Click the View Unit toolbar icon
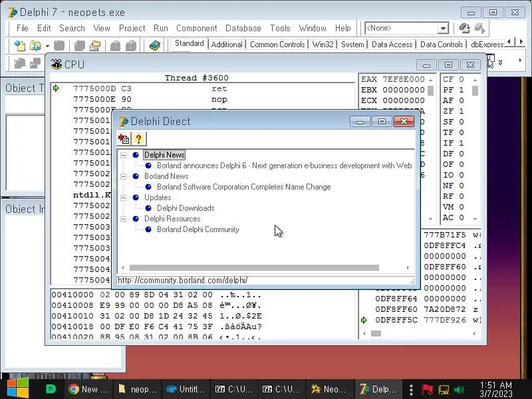 click(x=20, y=63)
